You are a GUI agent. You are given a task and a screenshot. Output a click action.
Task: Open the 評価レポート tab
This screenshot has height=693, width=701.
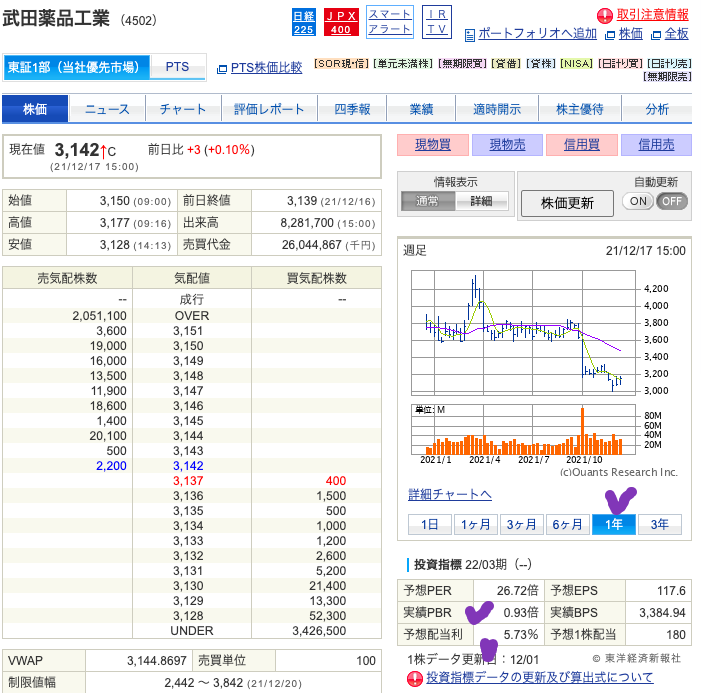coord(270,109)
